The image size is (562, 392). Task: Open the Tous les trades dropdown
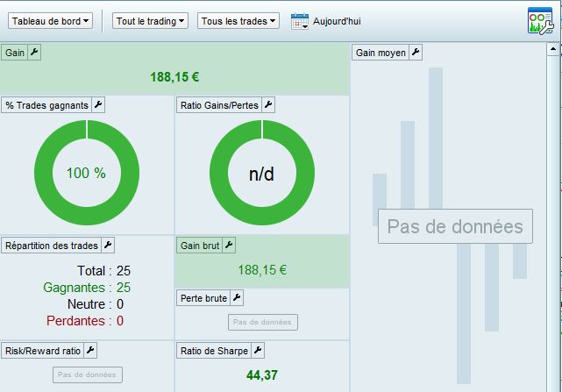point(238,21)
